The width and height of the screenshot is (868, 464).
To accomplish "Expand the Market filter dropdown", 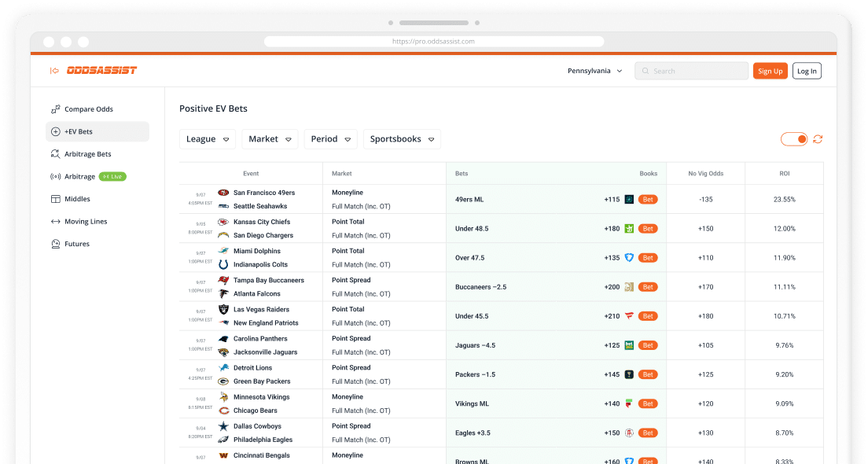I will click(270, 138).
